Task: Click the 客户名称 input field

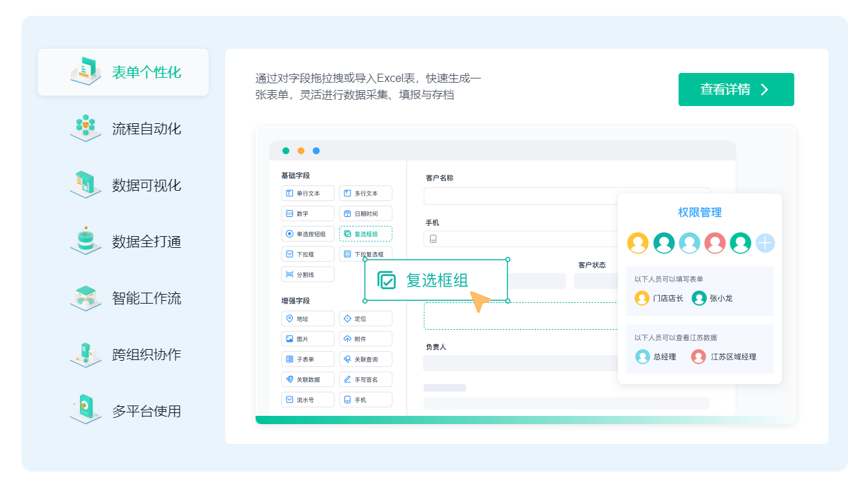Action: 567,196
